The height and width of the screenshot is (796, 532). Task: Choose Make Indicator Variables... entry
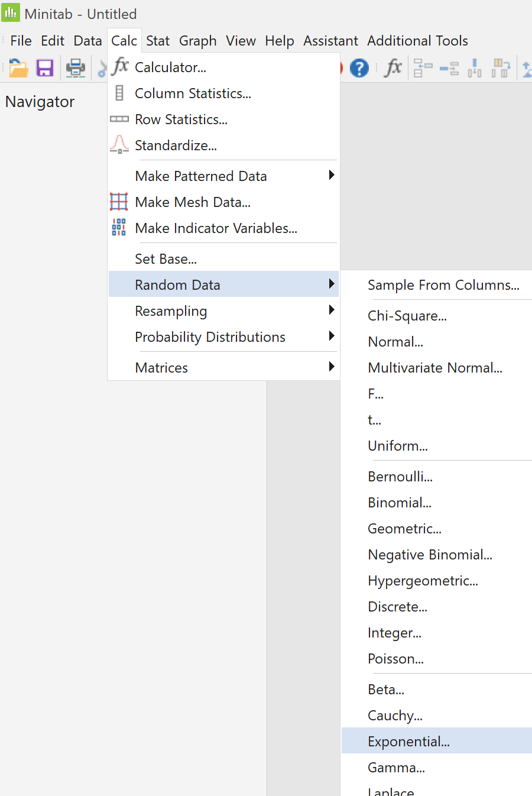(x=224, y=228)
